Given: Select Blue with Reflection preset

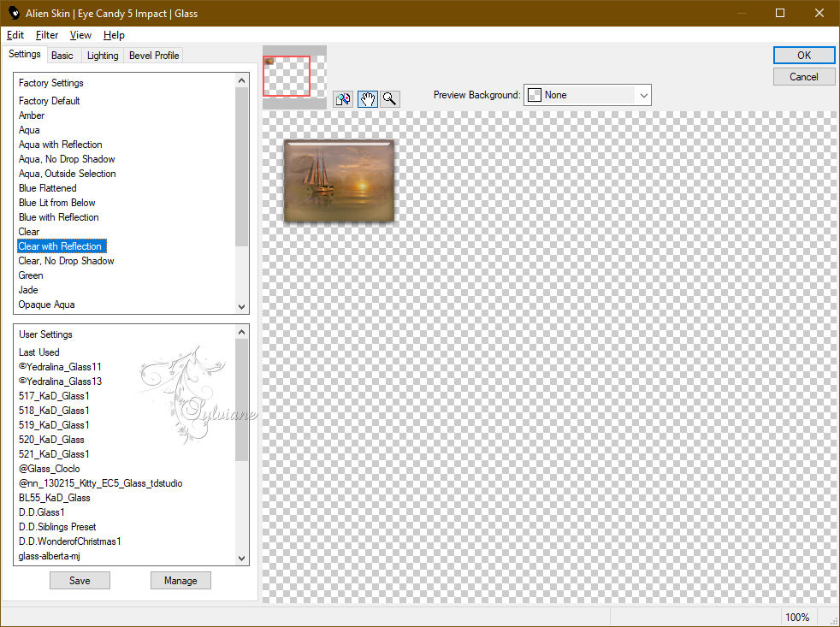Looking at the screenshot, I should click(x=59, y=216).
